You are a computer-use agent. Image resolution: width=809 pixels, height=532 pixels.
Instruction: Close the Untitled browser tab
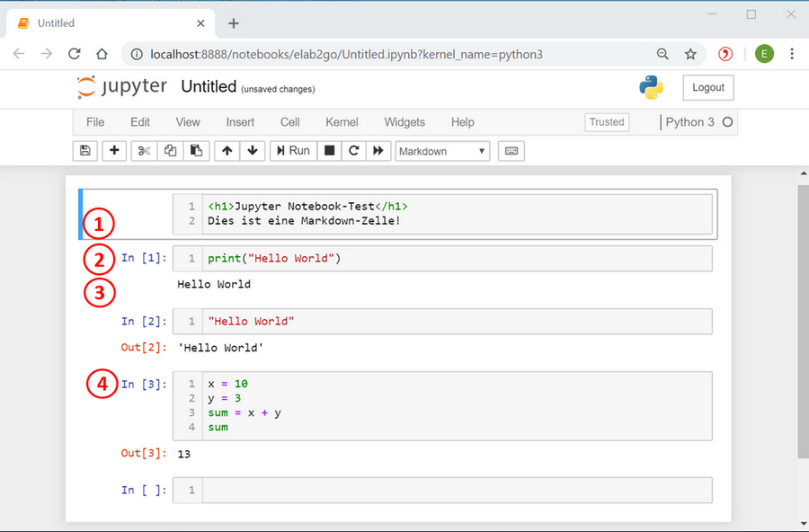(200, 23)
